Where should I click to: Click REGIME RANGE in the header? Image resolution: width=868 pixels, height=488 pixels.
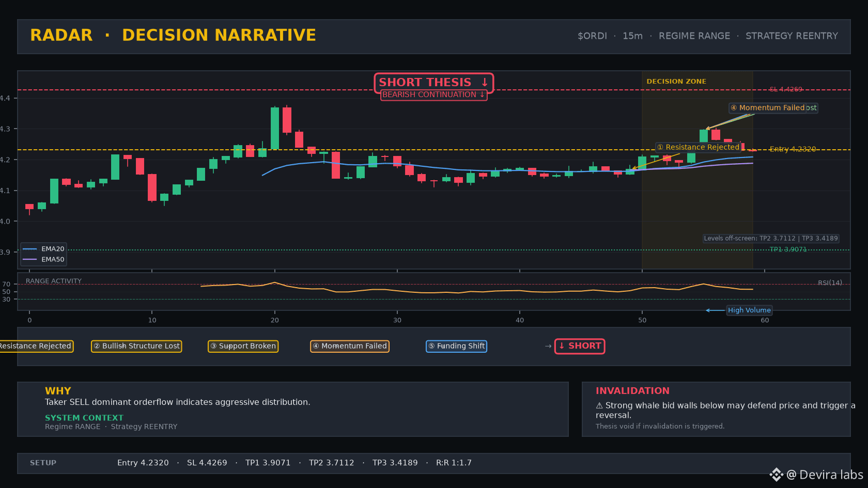click(x=694, y=36)
